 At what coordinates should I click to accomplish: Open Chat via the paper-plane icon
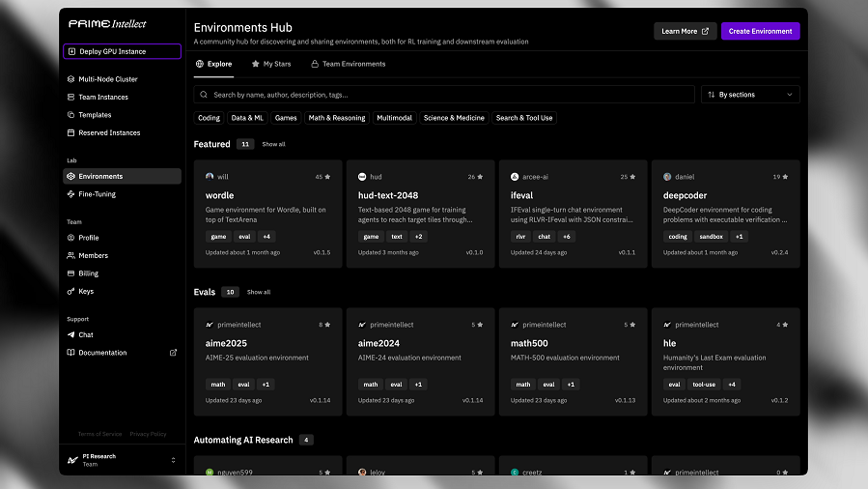(70, 335)
